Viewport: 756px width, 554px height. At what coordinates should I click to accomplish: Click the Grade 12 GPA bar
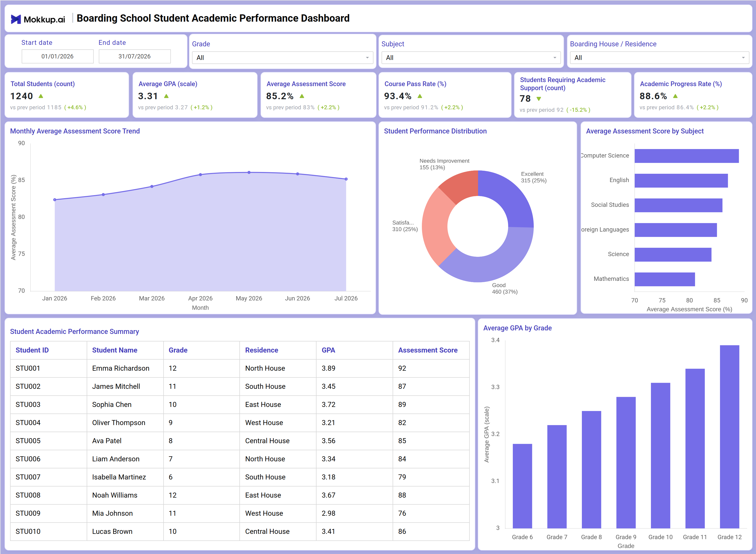(x=730, y=437)
